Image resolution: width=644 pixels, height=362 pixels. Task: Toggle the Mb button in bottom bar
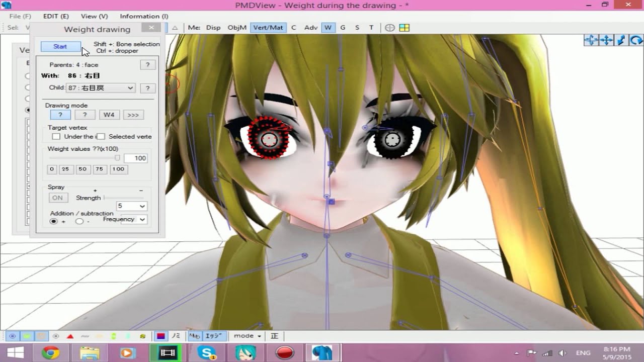(x=195, y=336)
